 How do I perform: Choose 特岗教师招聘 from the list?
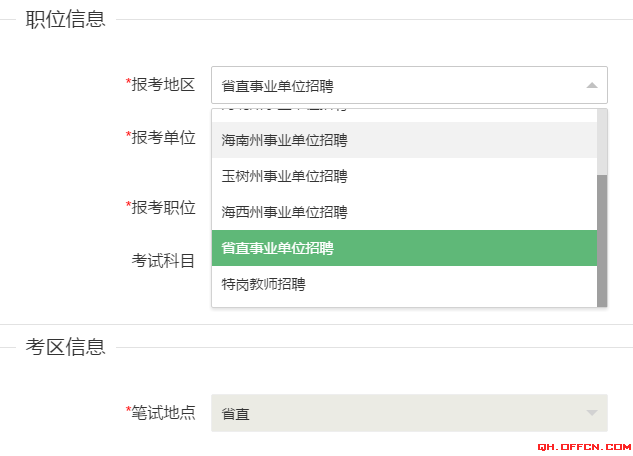(x=404, y=284)
